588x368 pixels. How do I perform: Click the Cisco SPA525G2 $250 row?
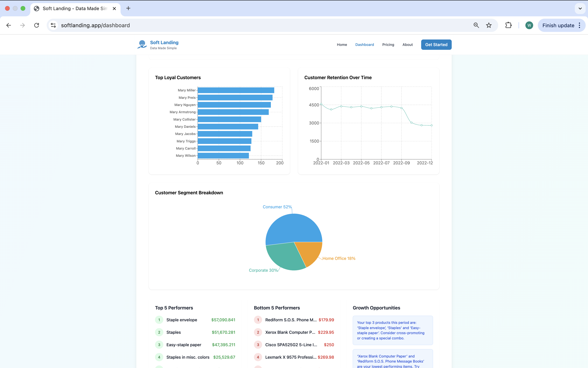[294, 345]
